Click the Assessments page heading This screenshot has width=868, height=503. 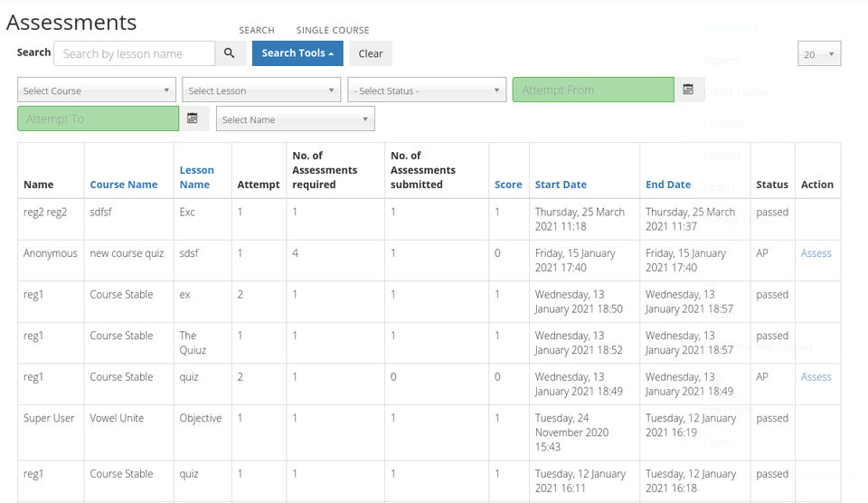[x=71, y=22]
